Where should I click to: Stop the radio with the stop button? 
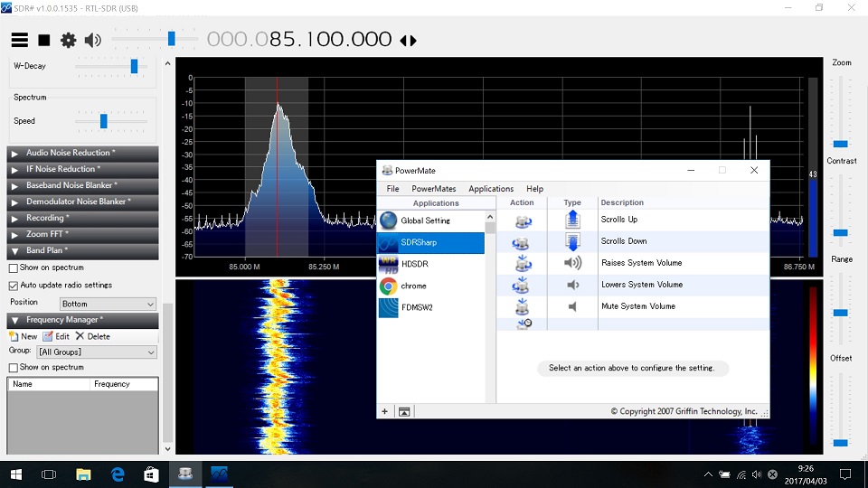pos(43,40)
